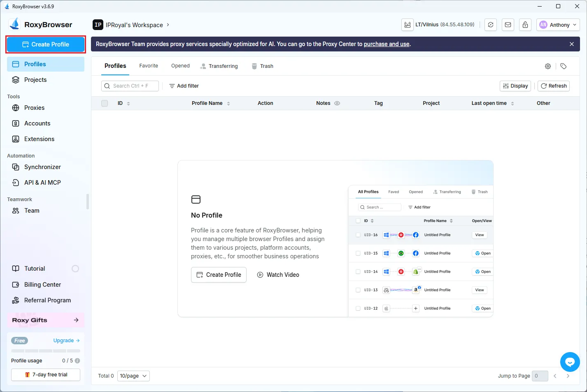Open the tag manager icon above the table
The image size is (587, 392).
pos(564,66)
